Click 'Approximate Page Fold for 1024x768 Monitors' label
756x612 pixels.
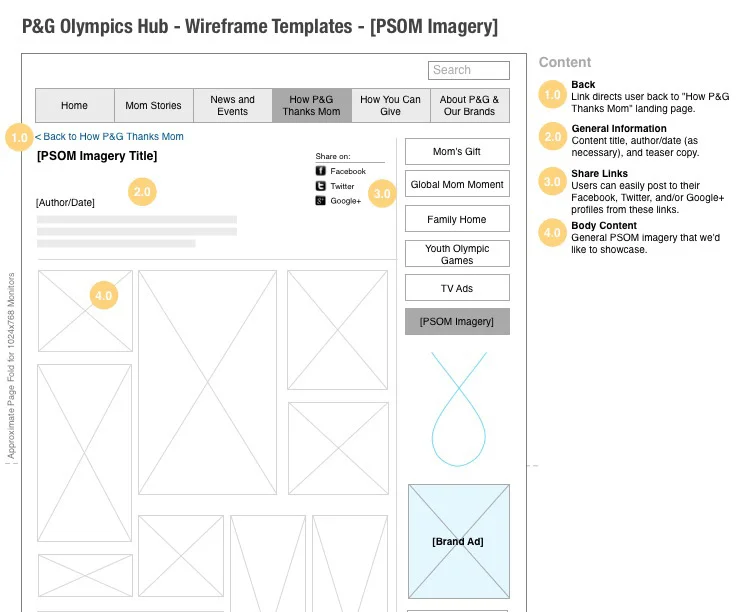pyautogui.click(x=11, y=366)
